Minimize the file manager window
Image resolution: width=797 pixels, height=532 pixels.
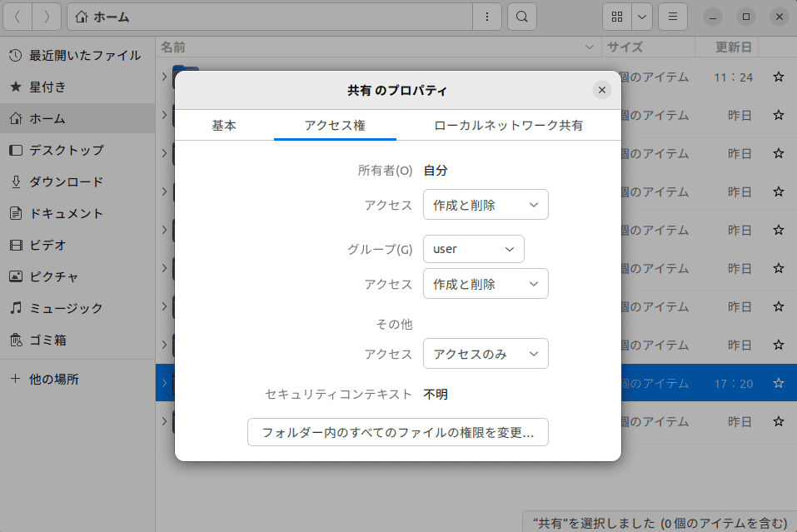click(x=713, y=17)
